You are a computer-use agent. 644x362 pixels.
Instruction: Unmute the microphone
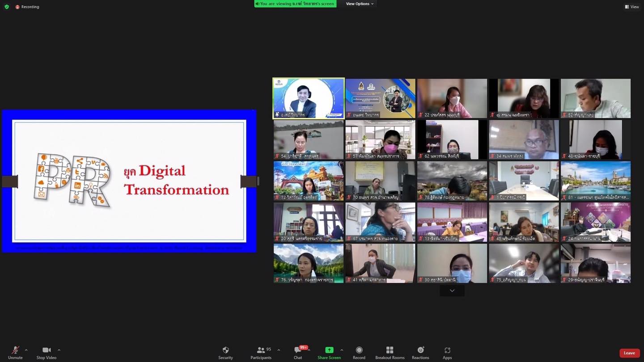point(15,352)
